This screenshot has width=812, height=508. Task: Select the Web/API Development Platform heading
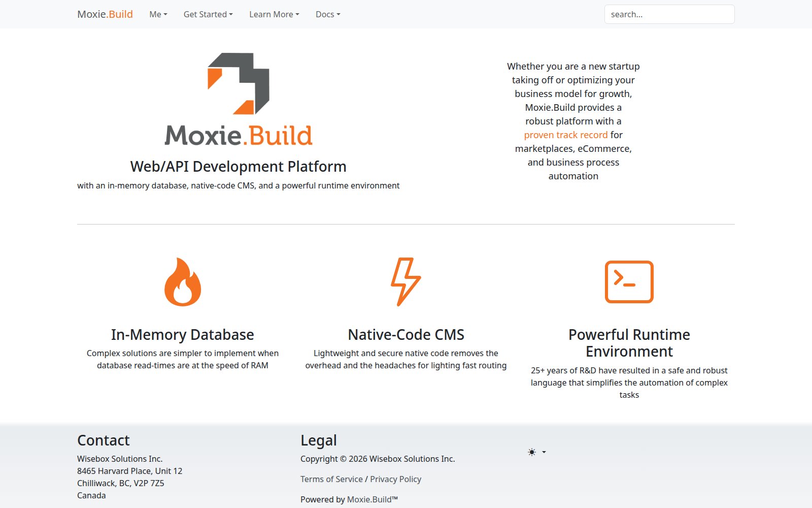[x=239, y=167]
